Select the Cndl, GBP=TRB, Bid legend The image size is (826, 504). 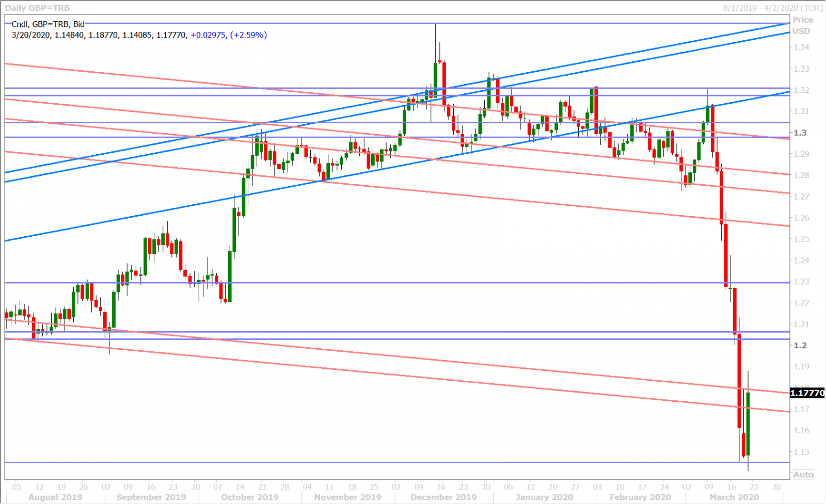(x=47, y=24)
